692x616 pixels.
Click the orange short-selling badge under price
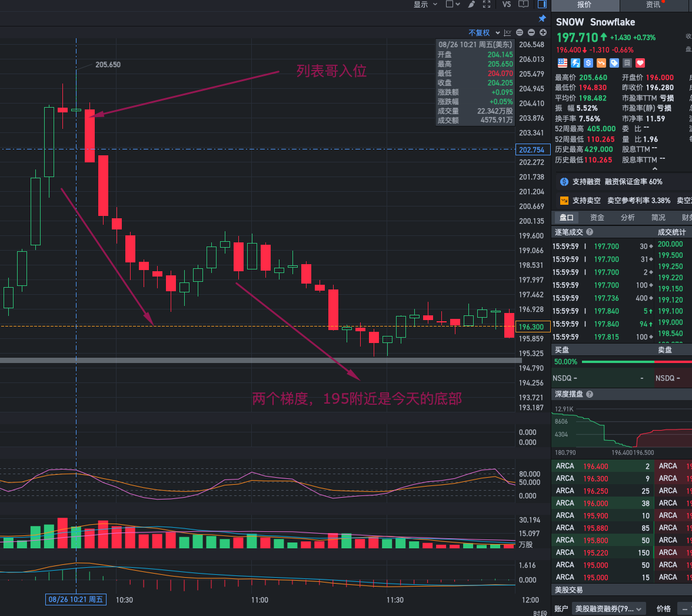[601, 63]
